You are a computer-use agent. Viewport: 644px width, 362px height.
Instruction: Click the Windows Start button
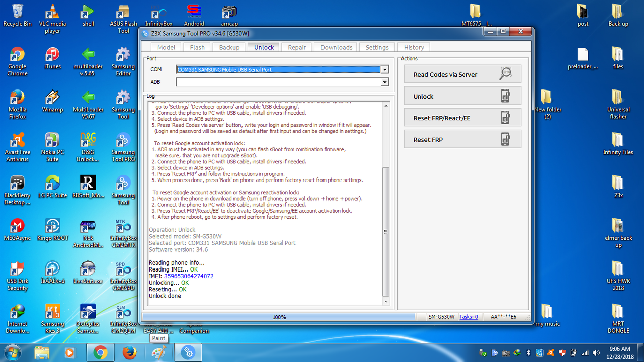tap(12, 352)
